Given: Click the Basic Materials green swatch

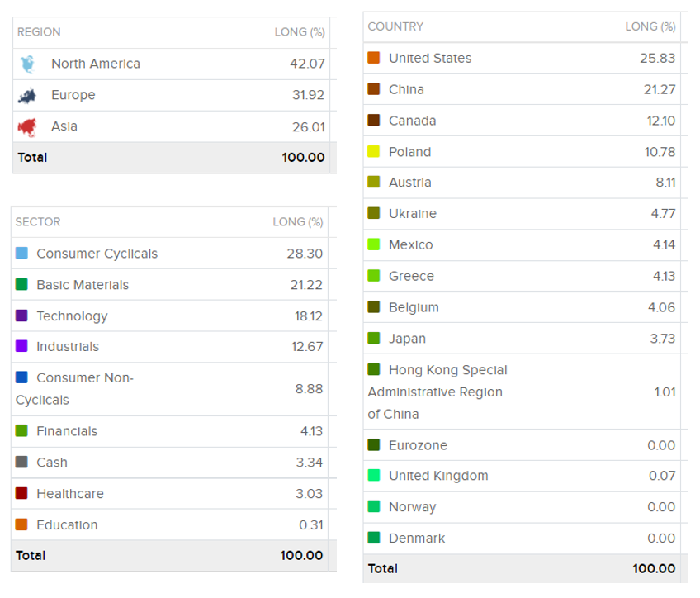Looking at the screenshot, I should coord(21,284).
